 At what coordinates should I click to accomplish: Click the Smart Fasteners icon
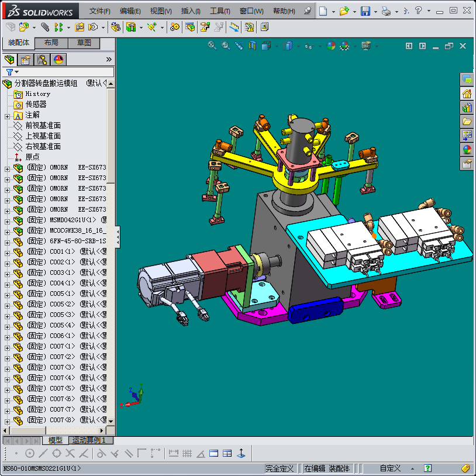point(80,27)
